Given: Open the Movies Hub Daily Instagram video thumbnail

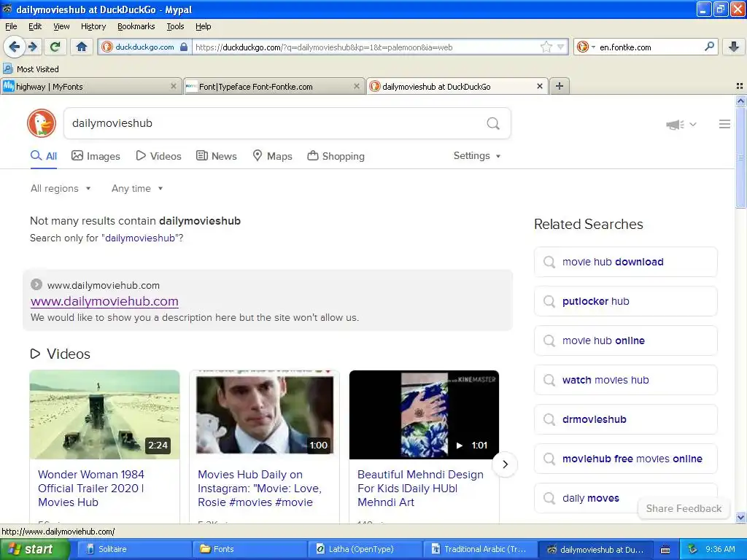Looking at the screenshot, I should (x=264, y=415).
